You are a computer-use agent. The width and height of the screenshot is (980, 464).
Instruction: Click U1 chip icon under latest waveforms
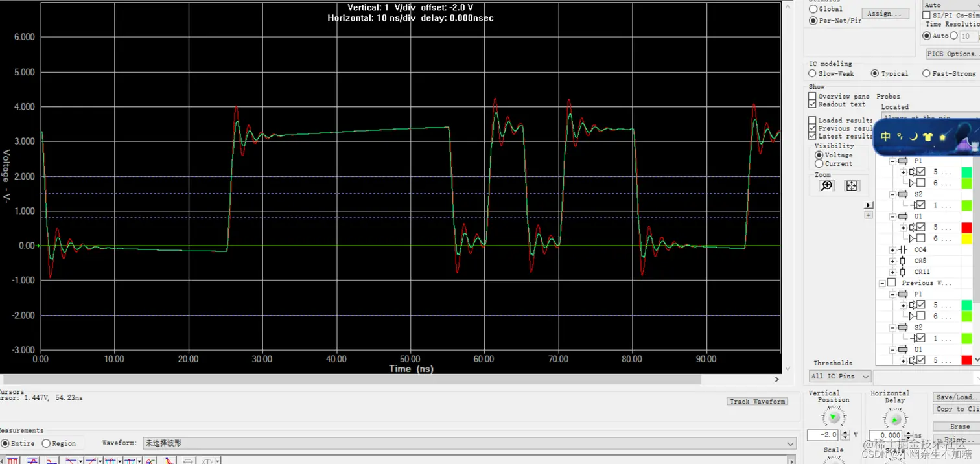[x=903, y=216]
